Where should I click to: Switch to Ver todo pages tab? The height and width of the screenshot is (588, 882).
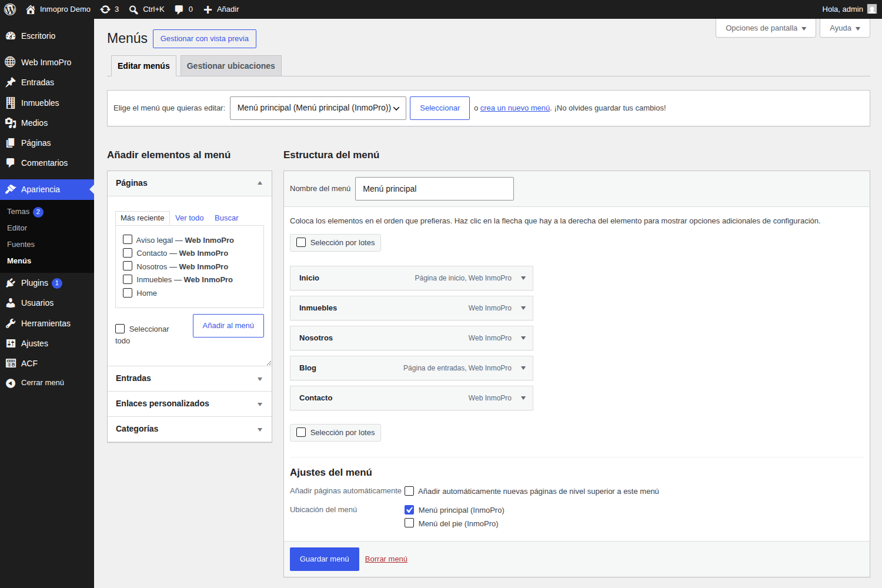pyautogui.click(x=189, y=218)
